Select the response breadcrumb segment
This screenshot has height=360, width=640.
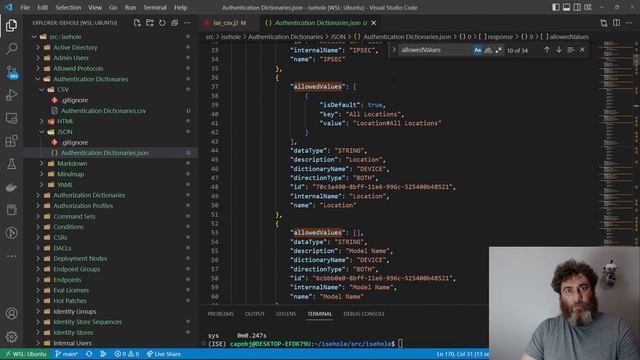click(x=500, y=37)
